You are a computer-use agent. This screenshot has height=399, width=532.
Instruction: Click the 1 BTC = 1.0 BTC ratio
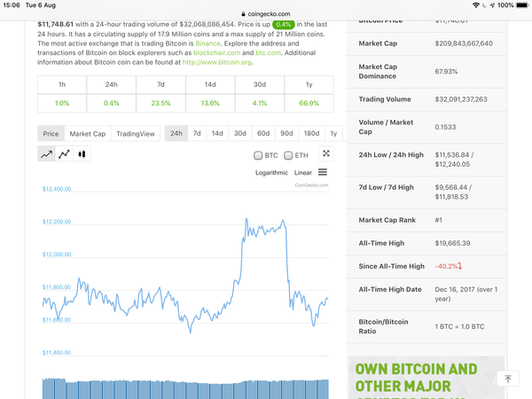pyautogui.click(x=459, y=326)
